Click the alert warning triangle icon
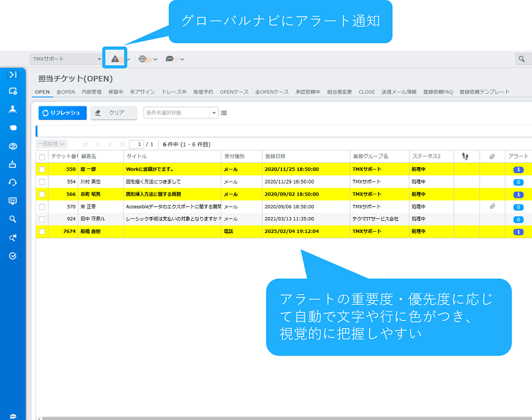The width and height of the screenshot is (532, 420). pyautogui.click(x=115, y=59)
